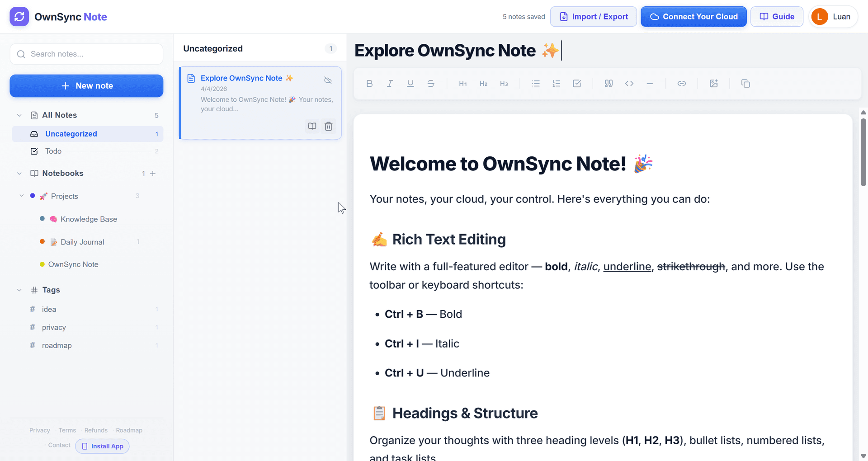Collapse the Tags section

pyautogui.click(x=19, y=290)
